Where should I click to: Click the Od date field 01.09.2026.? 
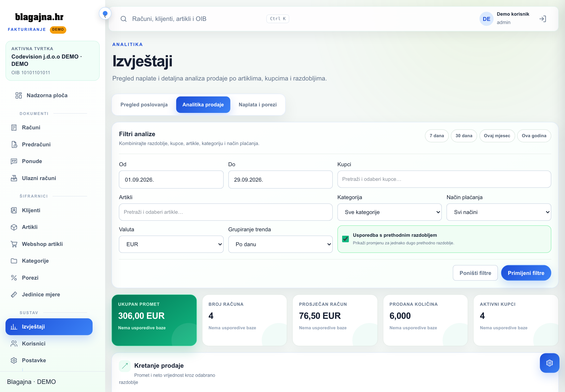click(x=171, y=180)
